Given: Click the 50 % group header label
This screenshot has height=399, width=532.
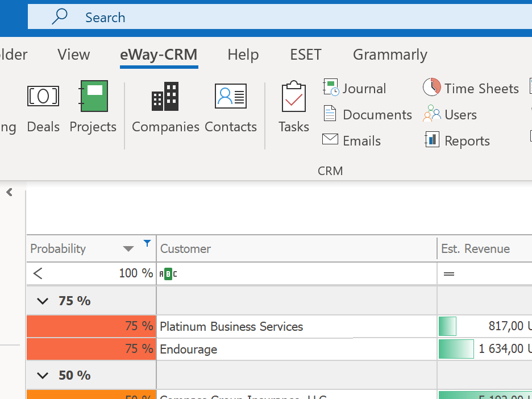Looking at the screenshot, I should coord(74,376).
